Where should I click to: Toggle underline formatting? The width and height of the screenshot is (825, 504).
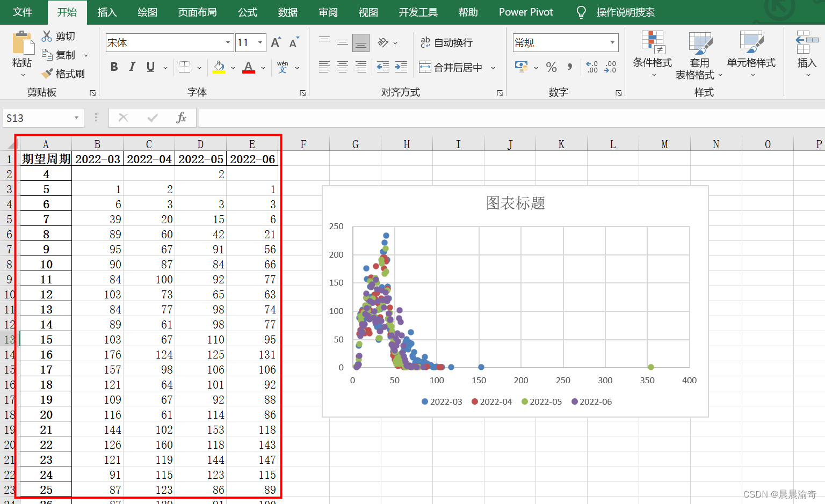tap(150, 67)
